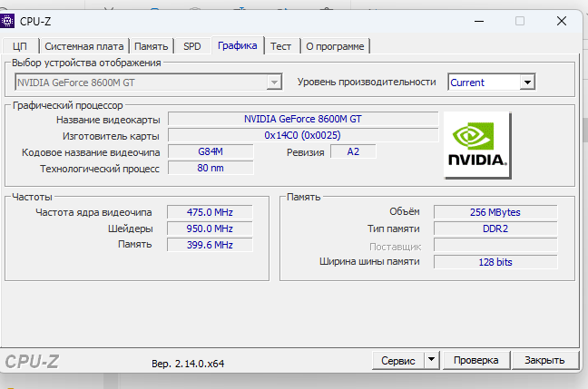Click the Частота ядра видеочипа label
Image resolution: width=588 pixels, height=389 pixels.
[x=93, y=212]
